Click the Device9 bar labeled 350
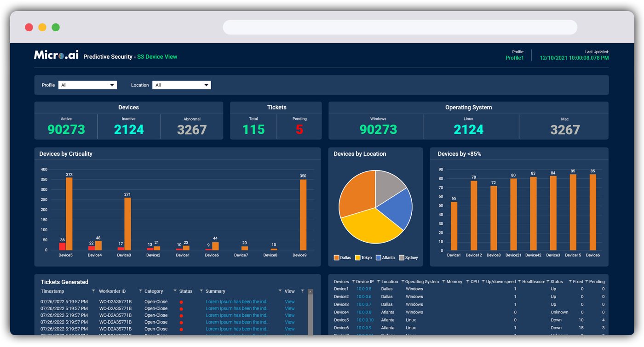The width and height of the screenshot is (644, 347). 303,215
